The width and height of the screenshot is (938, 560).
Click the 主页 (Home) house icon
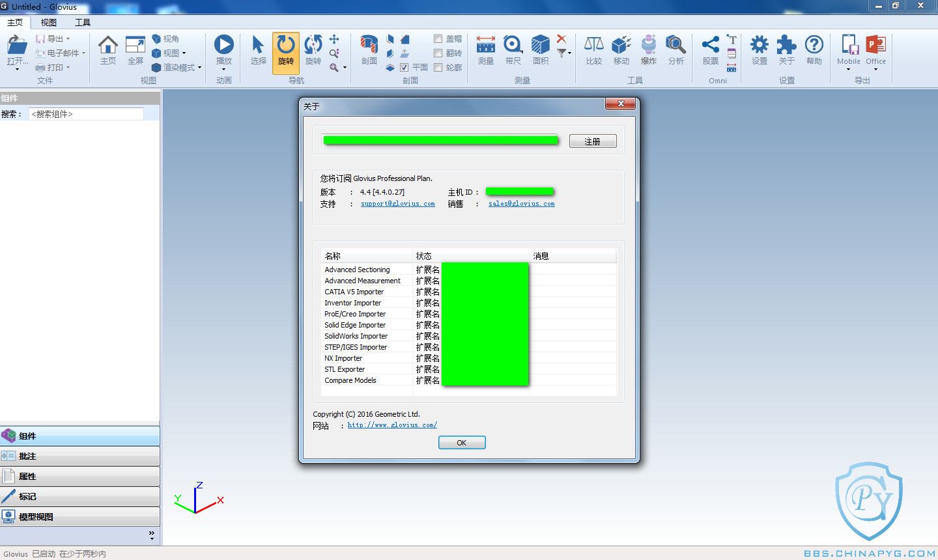coord(108,45)
